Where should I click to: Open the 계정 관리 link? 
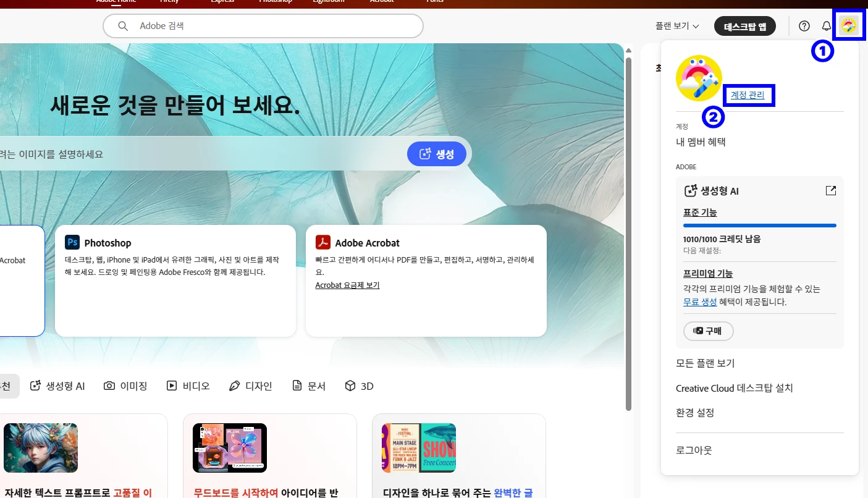point(748,95)
